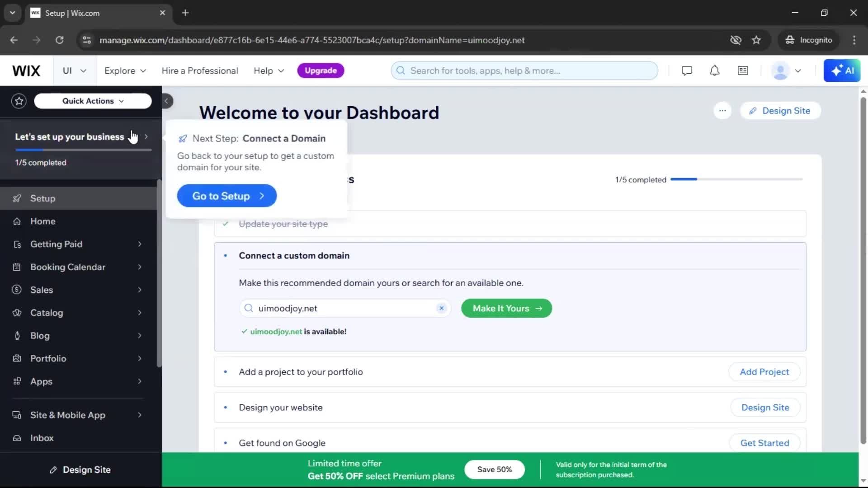Click Save 50% offer button
The image size is (868, 488).
tap(495, 469)
